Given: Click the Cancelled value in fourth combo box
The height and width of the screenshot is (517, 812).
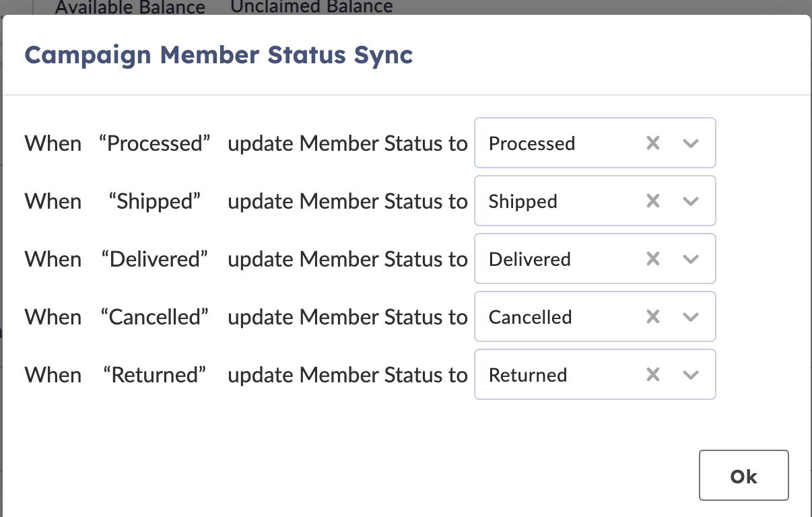Looking at the screenshot, I should coord(531,317).
